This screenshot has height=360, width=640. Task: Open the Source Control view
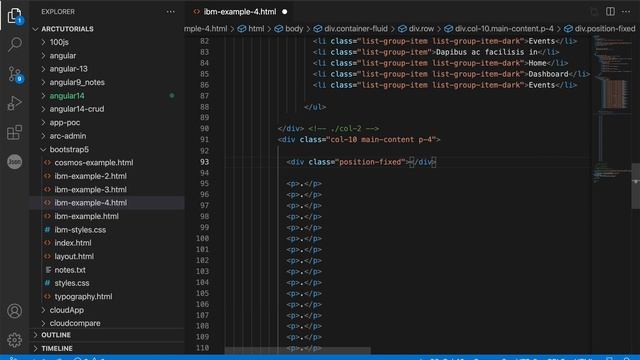(x=15, y=74)
